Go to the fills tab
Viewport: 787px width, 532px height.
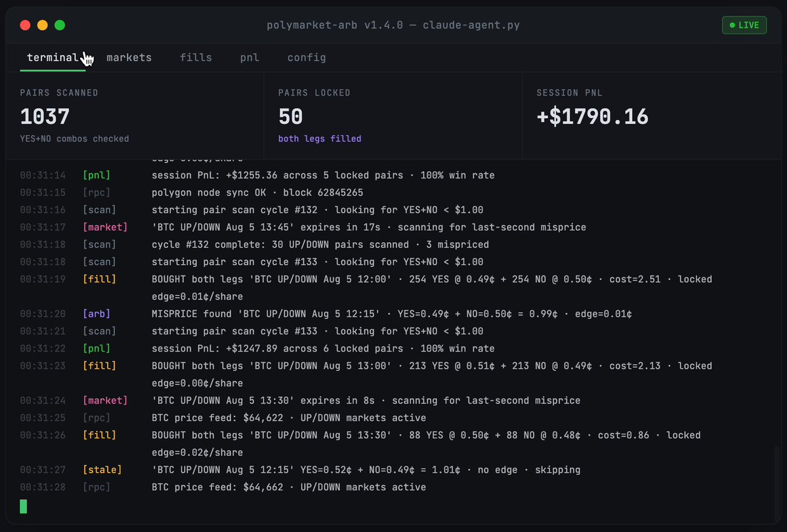click(196, 58)
